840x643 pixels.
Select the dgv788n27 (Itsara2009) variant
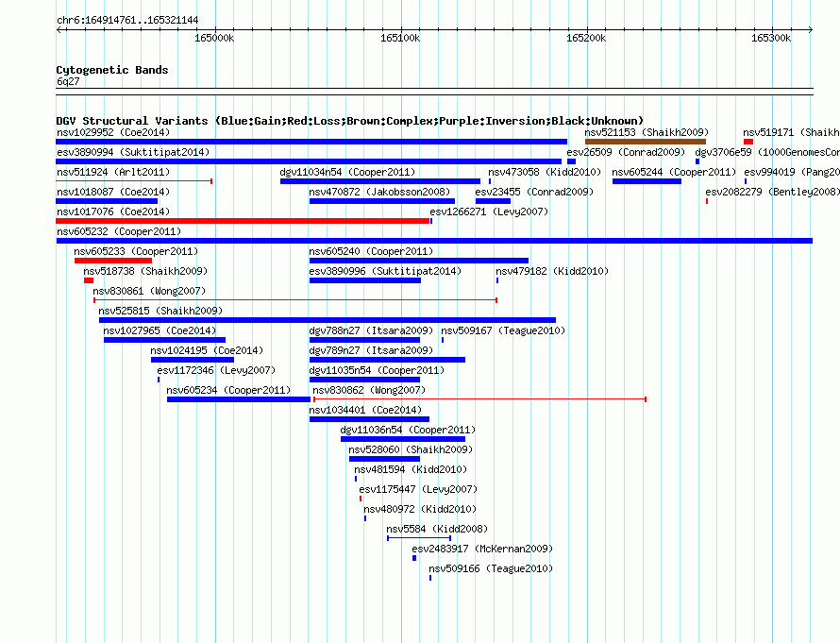(x=371, y=330)
